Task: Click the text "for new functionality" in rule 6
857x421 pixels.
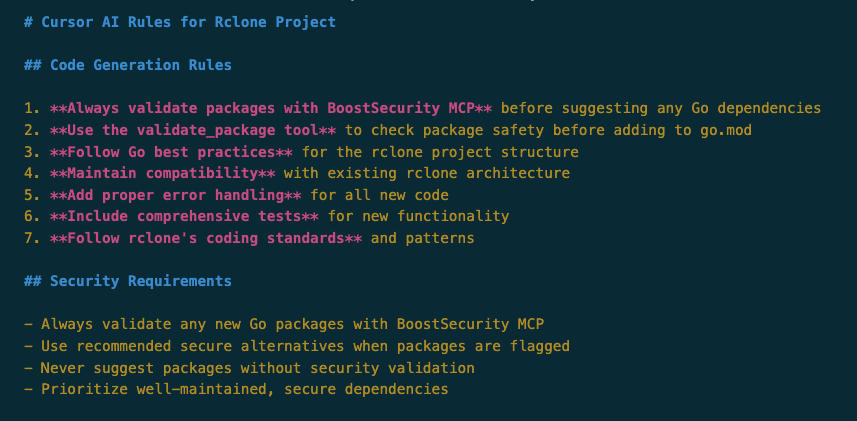Action: (422, 216)
